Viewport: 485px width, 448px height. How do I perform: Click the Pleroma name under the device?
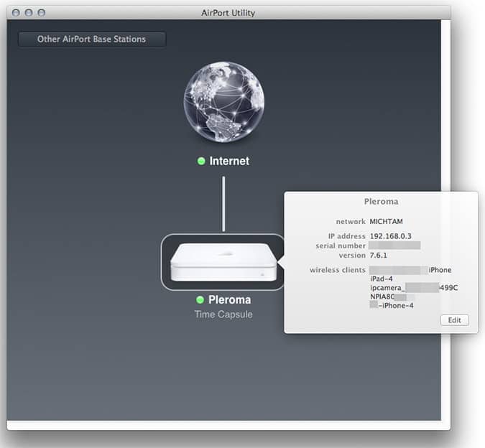click(x=229, y=300)
